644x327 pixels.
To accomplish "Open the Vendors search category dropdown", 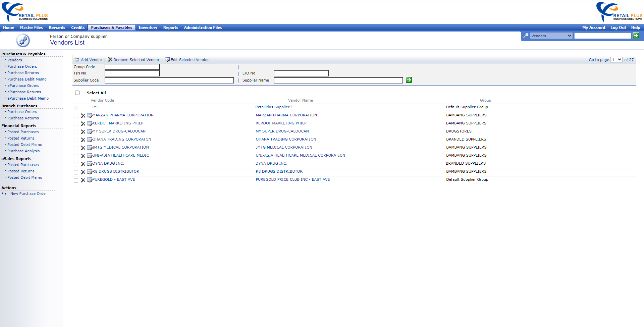I will click(551, 36).
